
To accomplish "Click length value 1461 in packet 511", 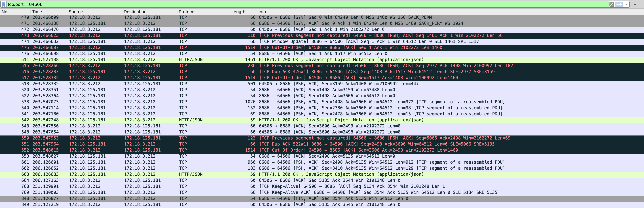I will [250, 60].
